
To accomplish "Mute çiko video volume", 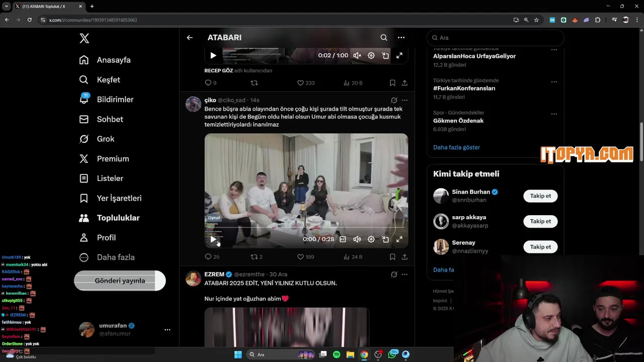I will [x=357, y=239].
